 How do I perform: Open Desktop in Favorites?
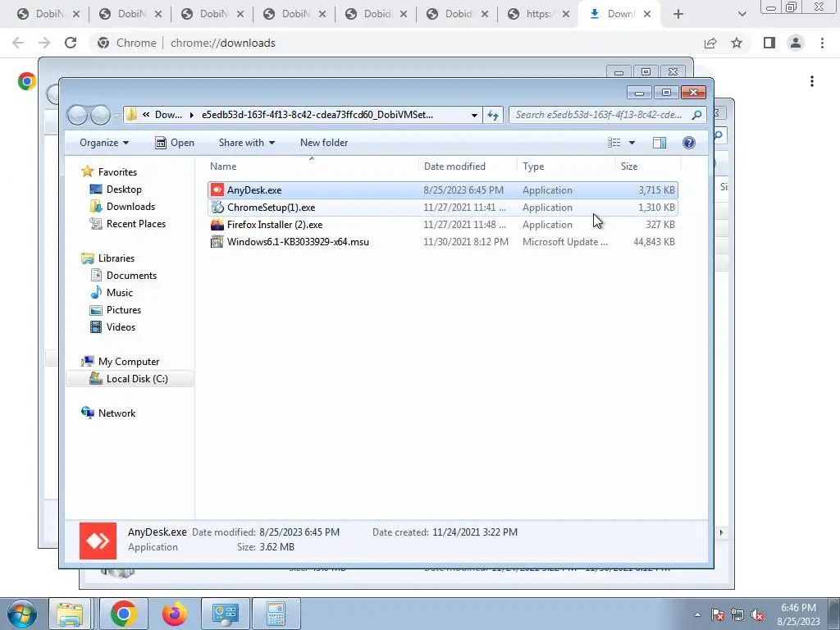(x=124, y=189)
